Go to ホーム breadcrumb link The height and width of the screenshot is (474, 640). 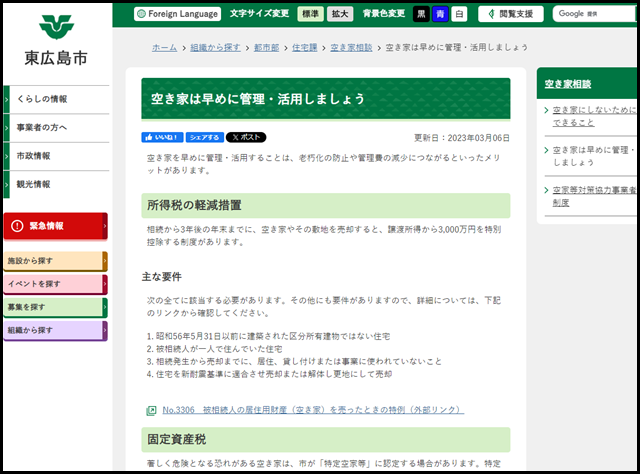(164, 48)
